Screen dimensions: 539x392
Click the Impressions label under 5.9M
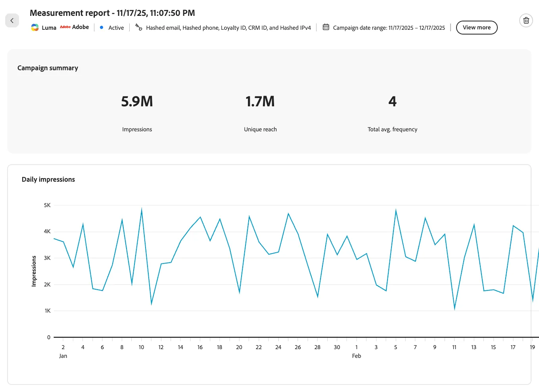pyautogui.click(x=137, y=129)
